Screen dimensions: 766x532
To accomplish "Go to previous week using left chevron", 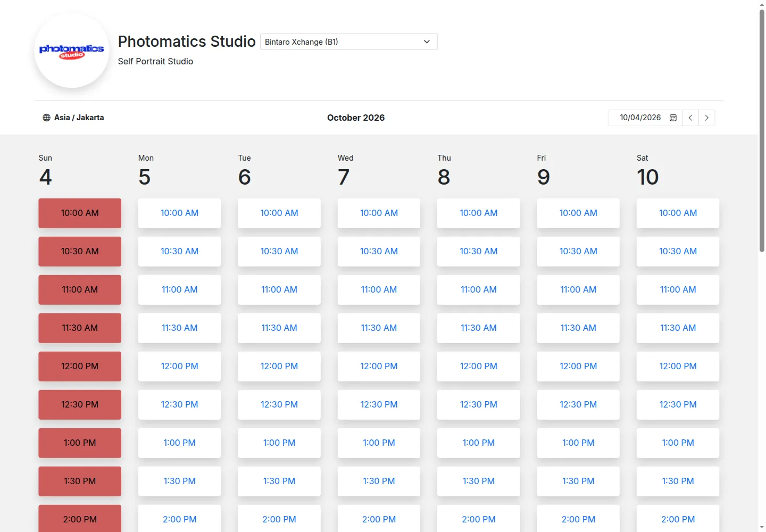I will click(x=690, y=118).
